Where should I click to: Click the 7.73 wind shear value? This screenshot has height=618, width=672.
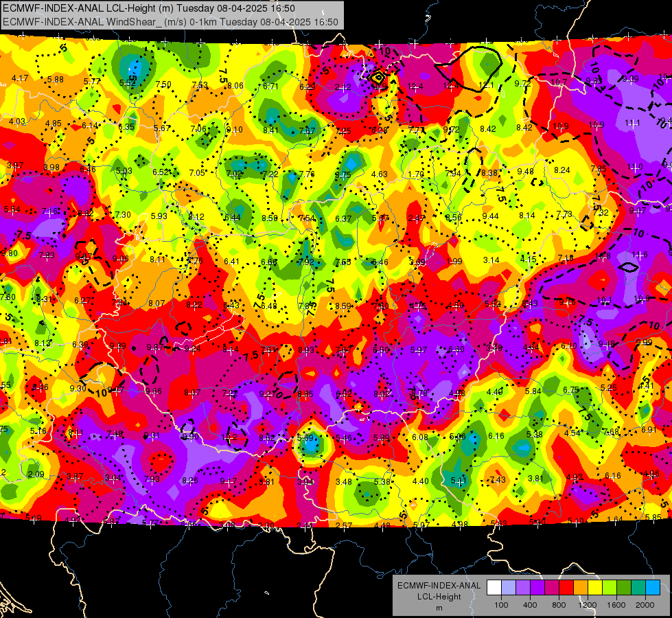tap(564, 214)
